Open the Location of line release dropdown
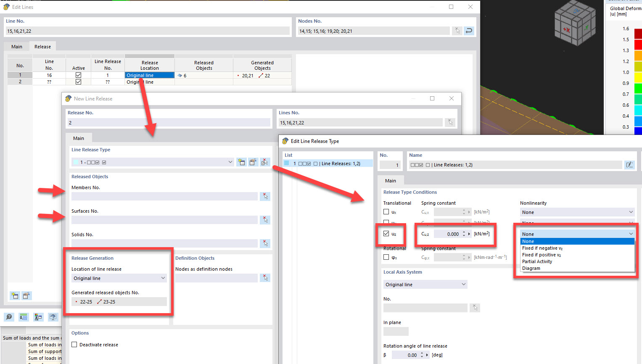 coord(119,278)
